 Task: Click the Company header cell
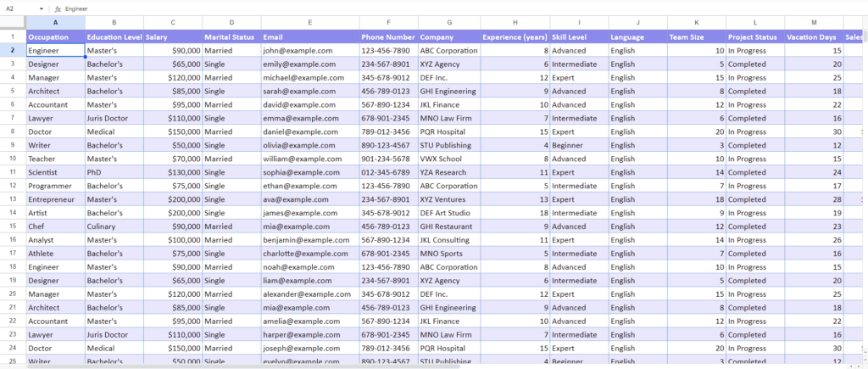click(449, 37)
